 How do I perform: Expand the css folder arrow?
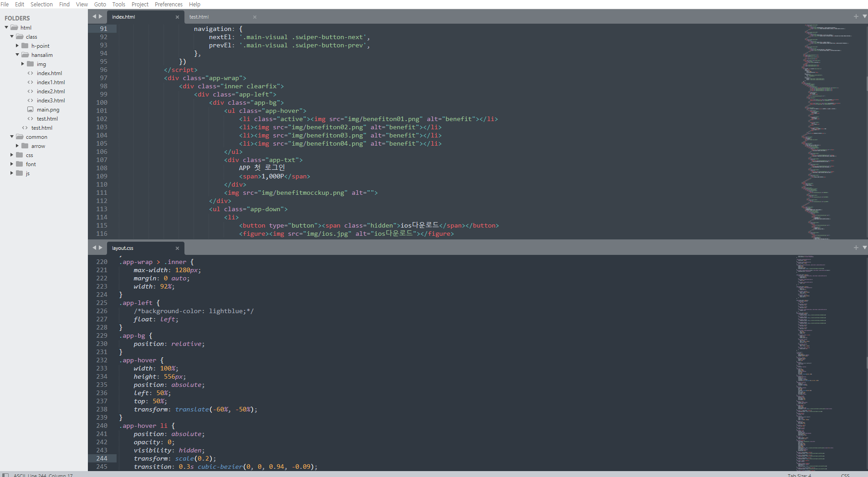[12, 155]
